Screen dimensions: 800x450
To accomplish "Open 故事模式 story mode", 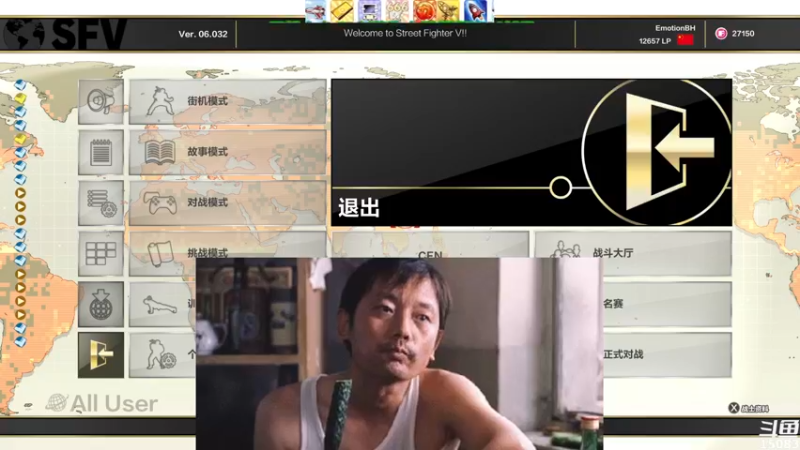I will point(227,152).
